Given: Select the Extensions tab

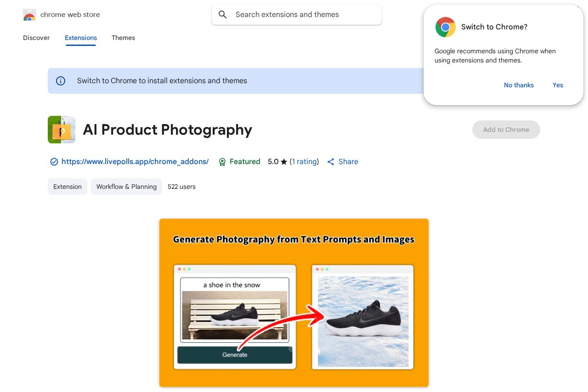Looking at the screenshot, I should (x=81, y=38).
